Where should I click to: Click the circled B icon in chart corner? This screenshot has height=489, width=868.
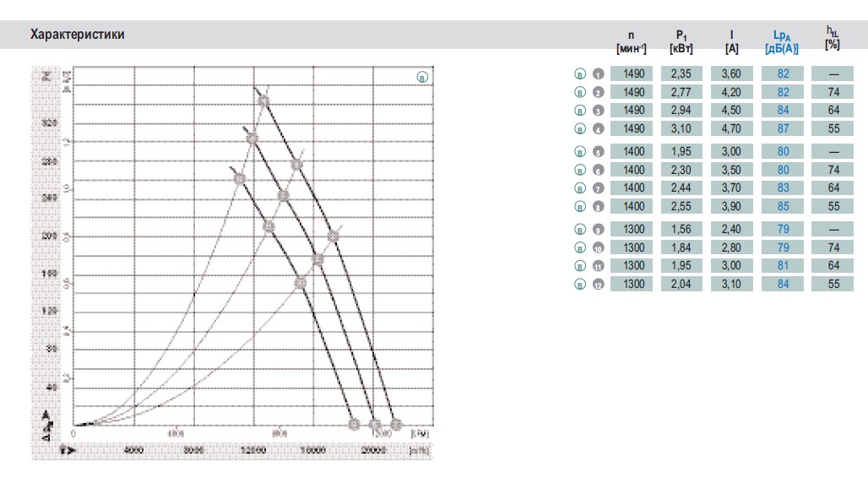422,78
